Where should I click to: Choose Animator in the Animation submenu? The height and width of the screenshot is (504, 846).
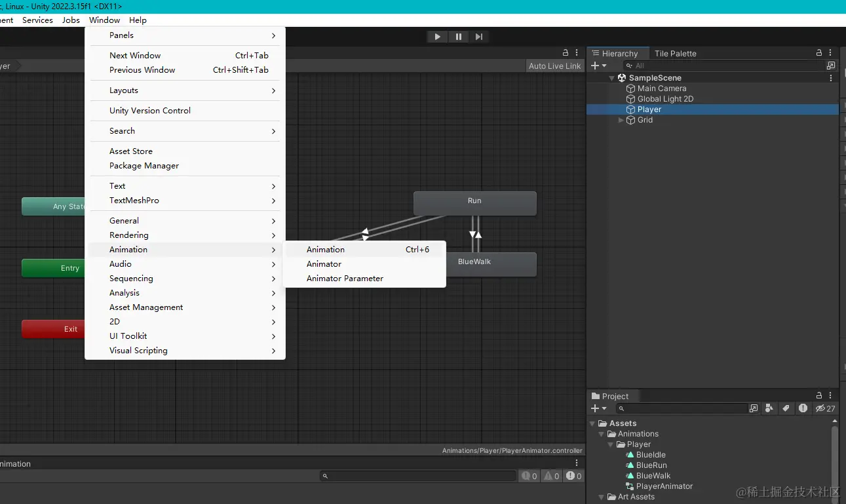tap(364, 264)
